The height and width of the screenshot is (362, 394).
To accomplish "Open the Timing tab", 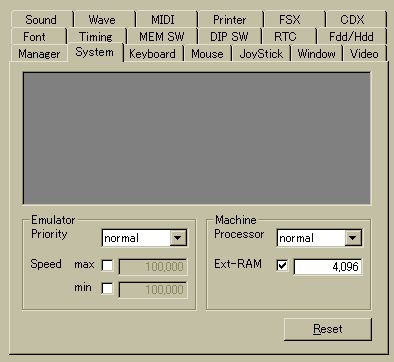I will point(97,36).
